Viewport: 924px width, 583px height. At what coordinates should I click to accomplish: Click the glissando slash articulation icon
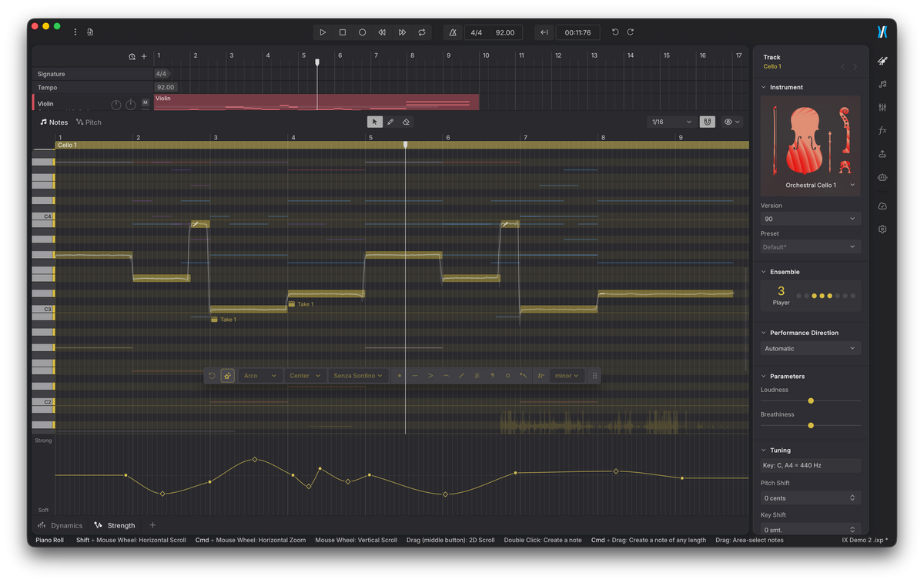point(461,376)
